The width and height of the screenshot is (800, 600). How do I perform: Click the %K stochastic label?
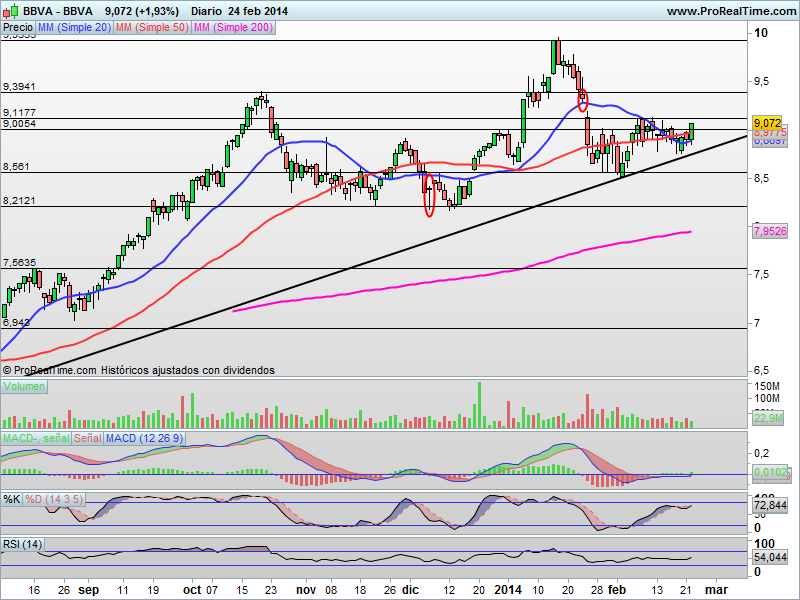pyautogui.click(x=12, y=499)
